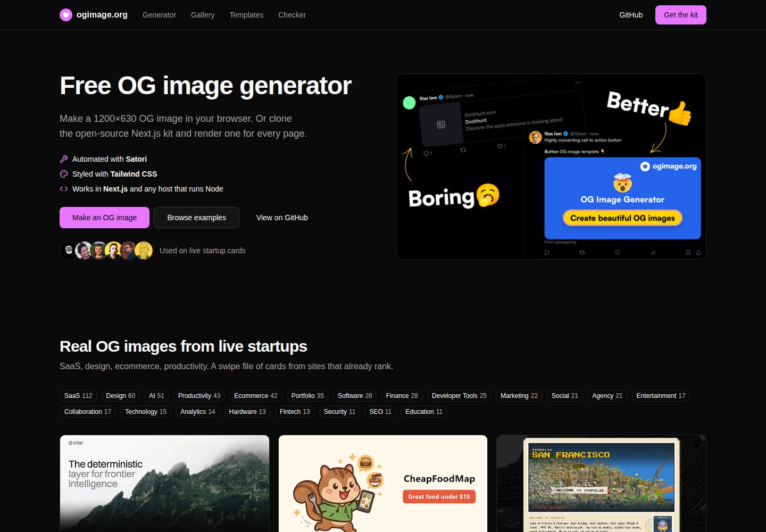This screenshot has width=766, height=532.
Task: Open the San Francisco Isopolis OG card
Action: 601,484
